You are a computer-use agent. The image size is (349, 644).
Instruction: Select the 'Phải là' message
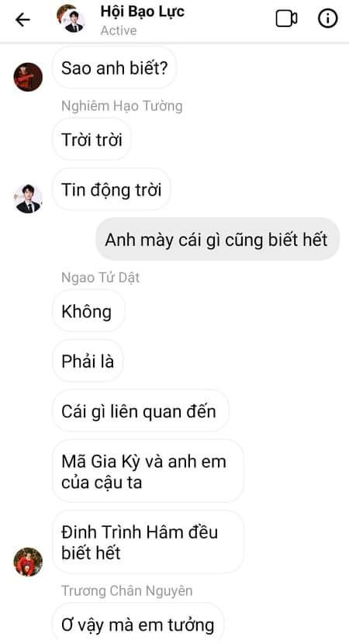[88, 362]
